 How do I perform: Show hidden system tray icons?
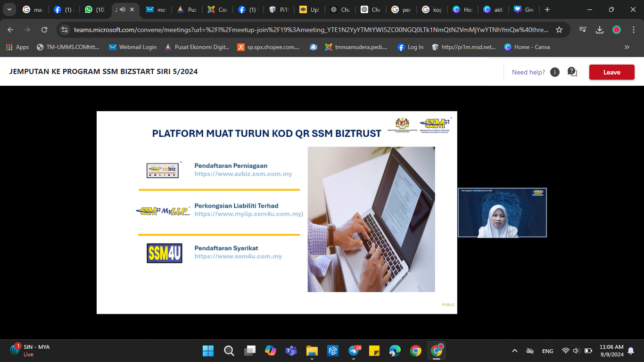515,351
